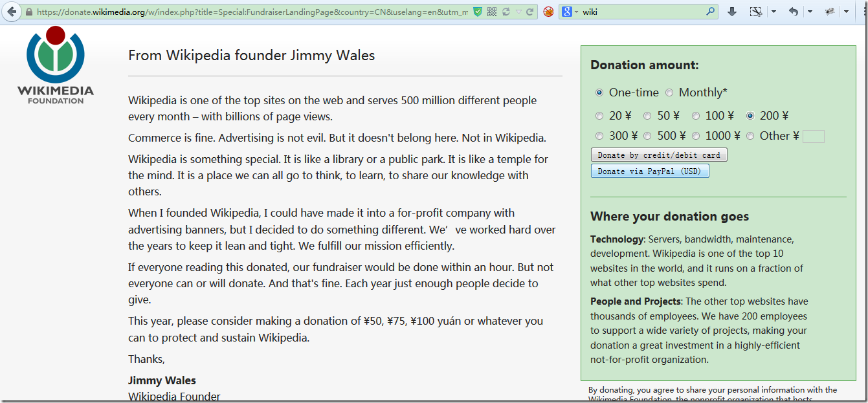Click Donate by credit/debit card button
The height and width of the screenshot is (403, 868).
(x=659, y=155)
